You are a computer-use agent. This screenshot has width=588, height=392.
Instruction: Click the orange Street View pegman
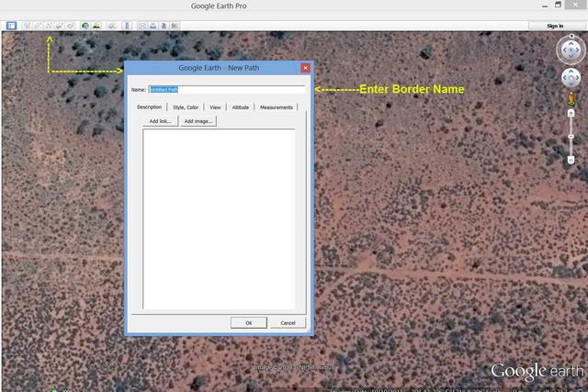571,98
